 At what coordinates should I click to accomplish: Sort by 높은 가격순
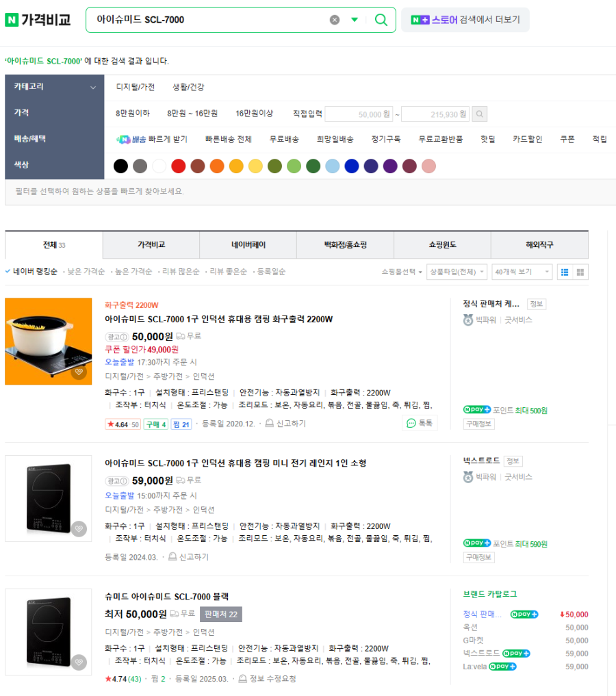point(133,272)
